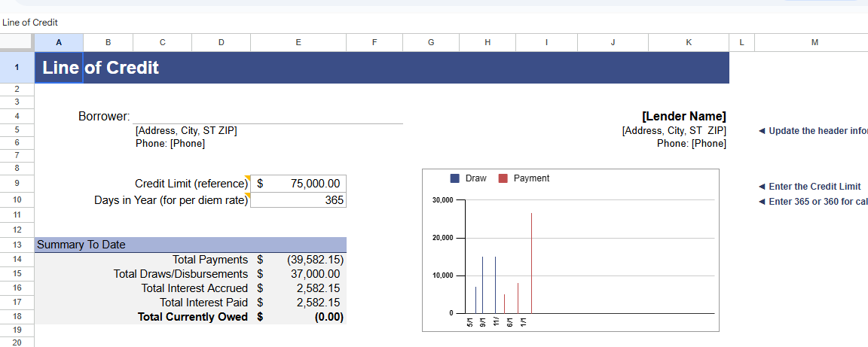Click Total Draws/Disbursements label
Viewport: 868px width, 347px height.
tap(181, 274)
